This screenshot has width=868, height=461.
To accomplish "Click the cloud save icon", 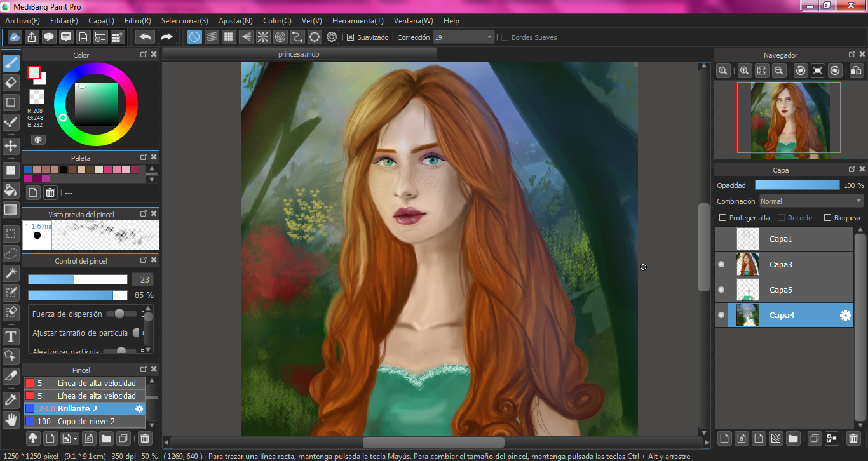I will point(14,37).
